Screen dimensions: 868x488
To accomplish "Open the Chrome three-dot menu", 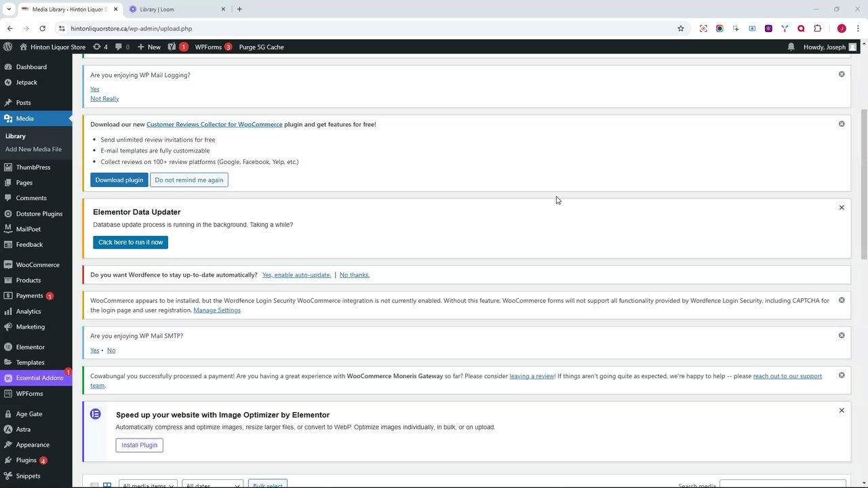I will pos(858,28).
